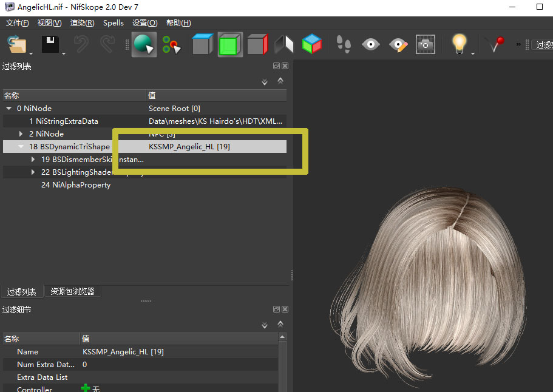Screen dimensions: 553x392
Task: Click the Redo arrow icon
Action: (x=107, y=44)
